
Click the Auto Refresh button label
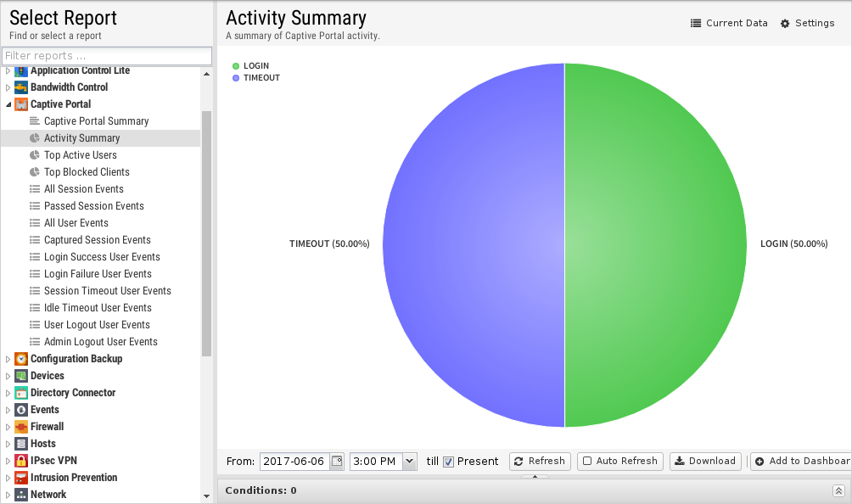[626, 461]
